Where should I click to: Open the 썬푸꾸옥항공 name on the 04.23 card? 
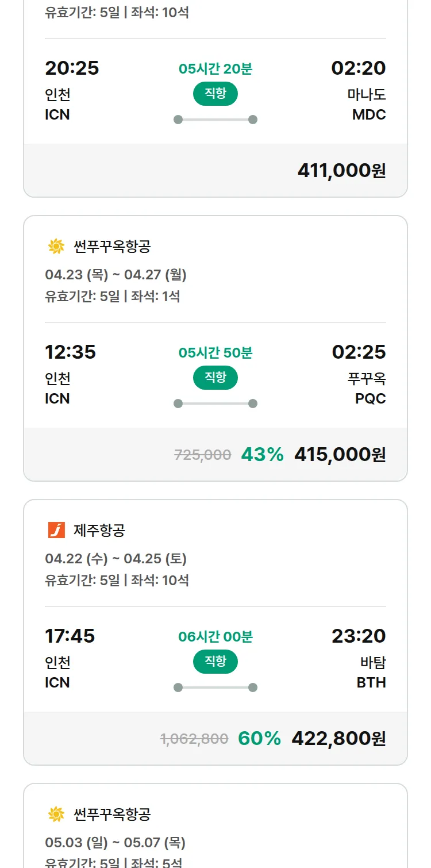(112, 247)
